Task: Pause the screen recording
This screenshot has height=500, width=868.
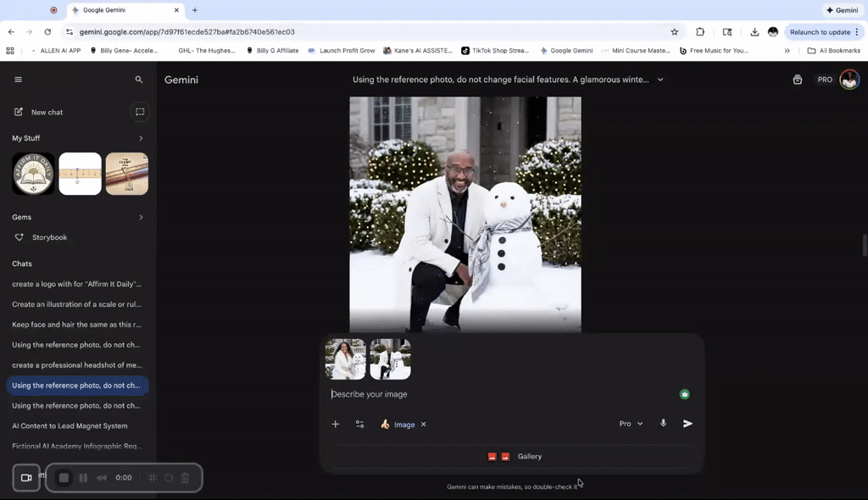Action: pos(83,478)
